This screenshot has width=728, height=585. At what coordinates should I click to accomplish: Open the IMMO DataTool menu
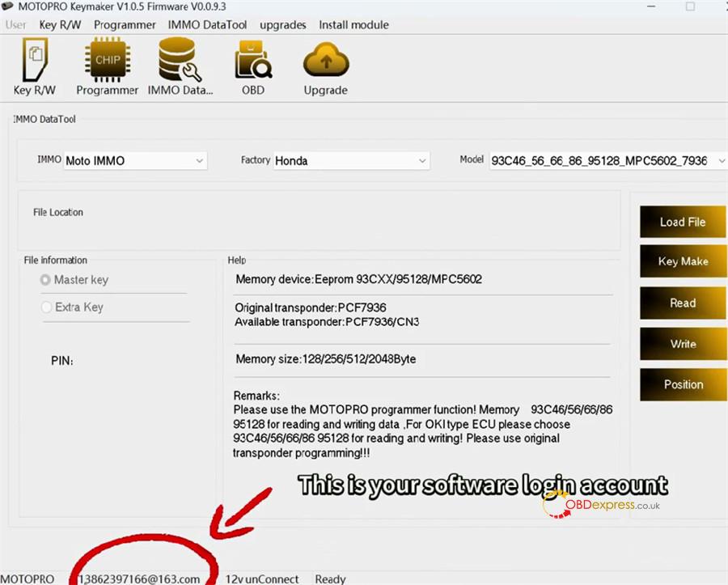207,24
